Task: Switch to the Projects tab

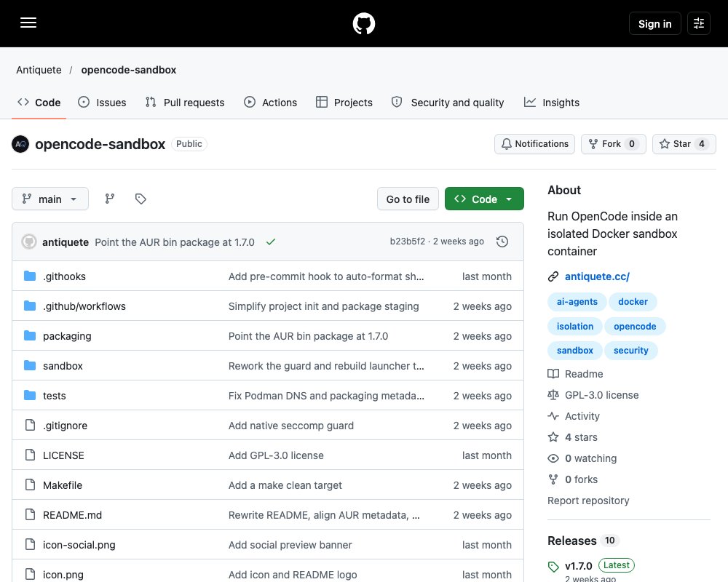Action: 344,103
